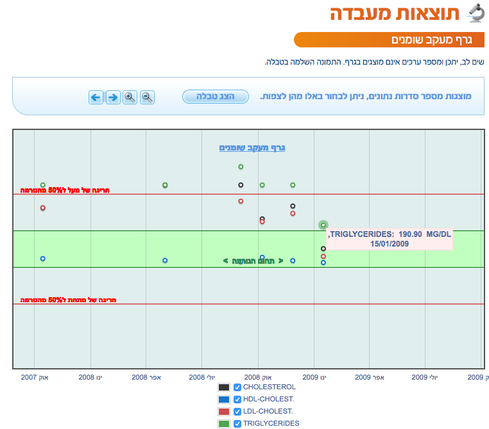Click the right arrow to scroll graph forward
The height and width of the screenshot is (429, 489).
coord(113,97)
